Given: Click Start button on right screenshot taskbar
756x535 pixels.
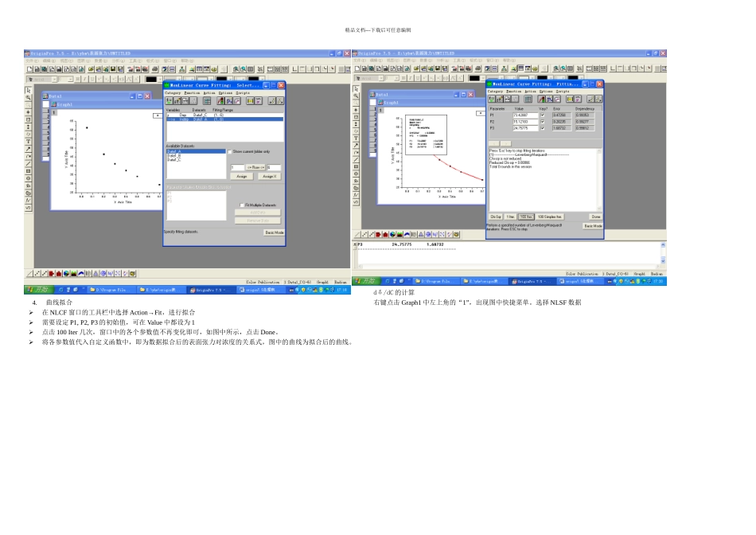Looking at the screenshot, I should pyautogui.click(x=366, y=281).
